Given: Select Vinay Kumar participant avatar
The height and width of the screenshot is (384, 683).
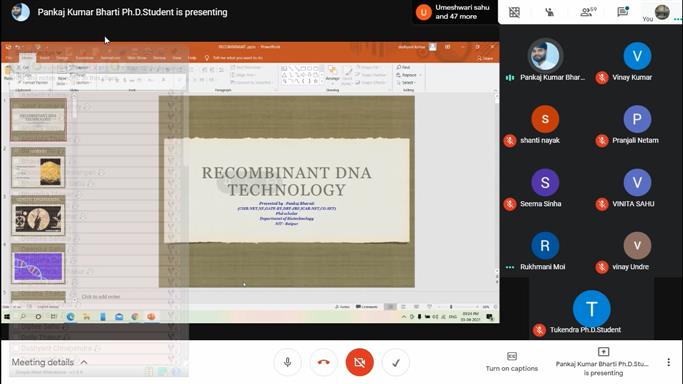Looking at the screenshot, I should [x=637, y=56].
